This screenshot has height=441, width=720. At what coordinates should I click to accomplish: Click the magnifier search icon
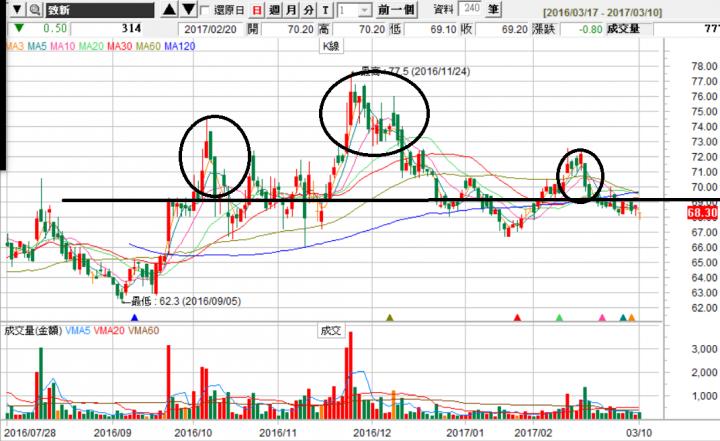pos(35,10)
